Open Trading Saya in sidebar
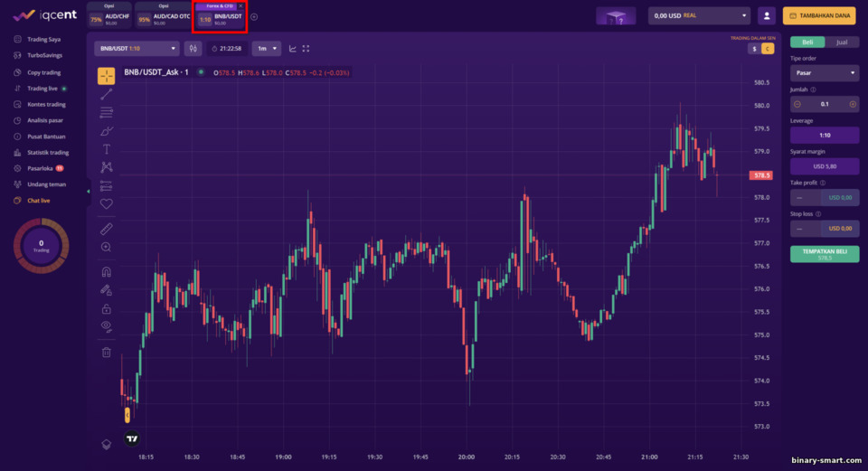Image resolution: width=868 pixels, height=471 pixels. pos(43,39)
